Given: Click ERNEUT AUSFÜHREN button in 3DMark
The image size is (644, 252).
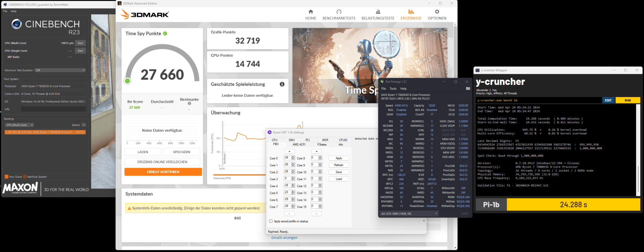Looking at the screenshot, I should pyautogui.click(x=163, y=172).
